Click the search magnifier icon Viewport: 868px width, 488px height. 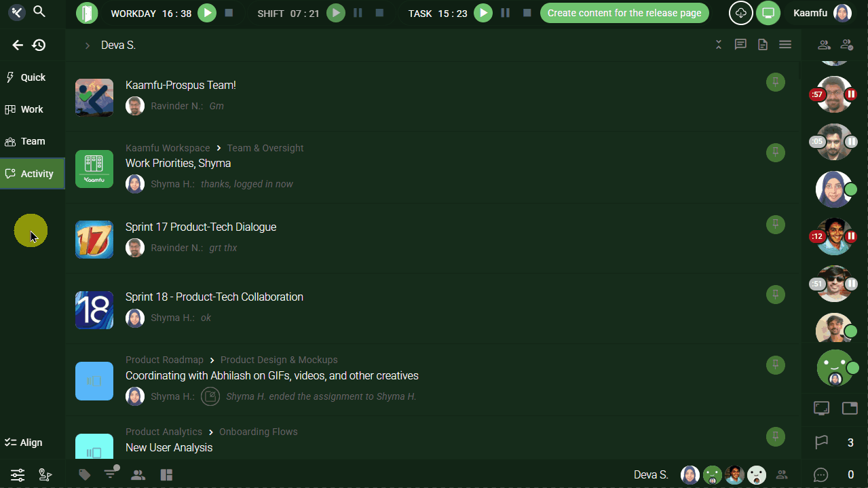(x=39, y=12)
